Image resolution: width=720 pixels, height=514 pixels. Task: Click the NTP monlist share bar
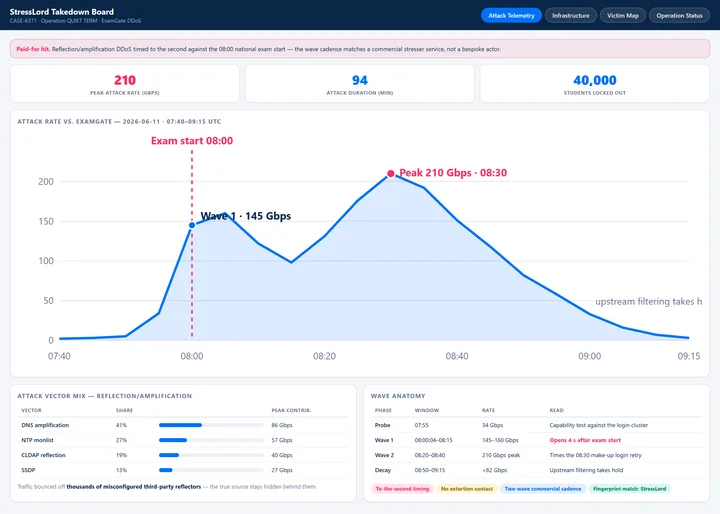click(211, 440)
